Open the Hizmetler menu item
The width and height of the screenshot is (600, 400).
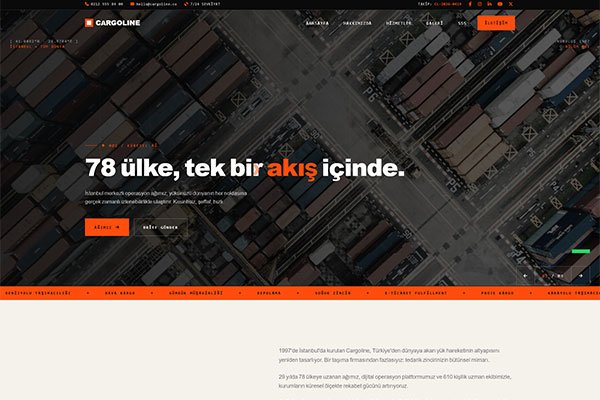tap(399, 23)
